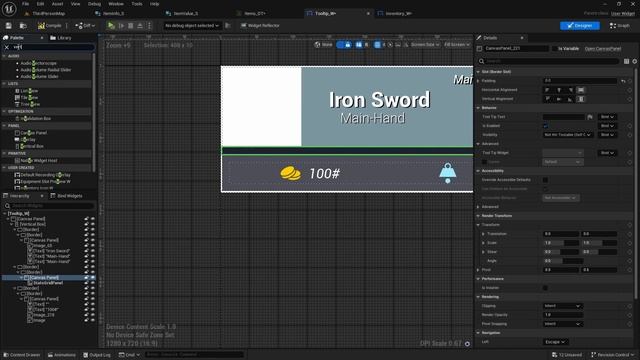Open the Diff dropdown

[x=85, y=26]
